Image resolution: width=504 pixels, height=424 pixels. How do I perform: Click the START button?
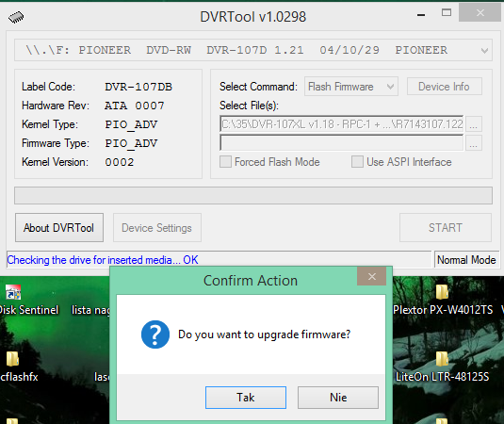point(446,228)
